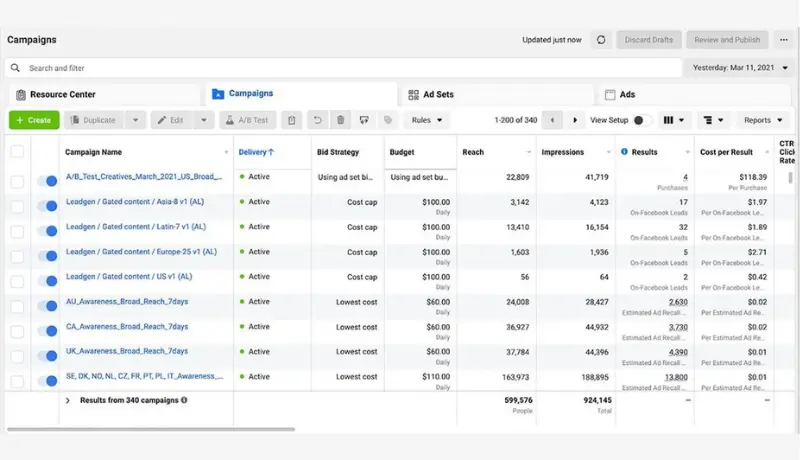Open the date range Yesterday: Mar 11, 2021 dropdown
This screenshot has height=460, width=800.
click(740, 68)
